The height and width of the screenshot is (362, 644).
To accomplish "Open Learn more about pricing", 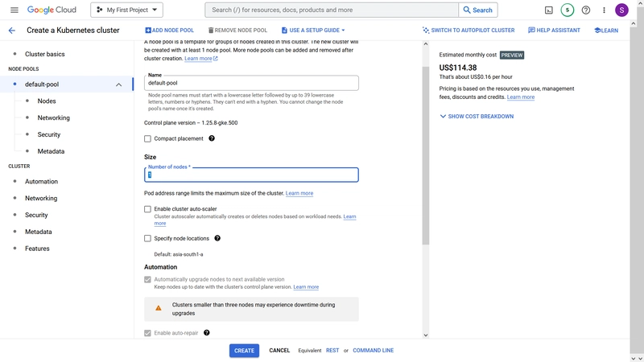I will click(x=520, y=97).
